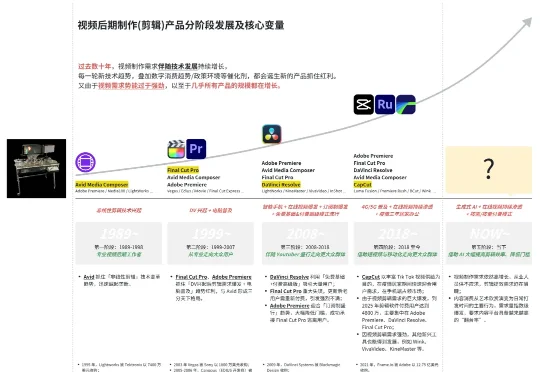The width and height of the screenshot is (540, 372).
Task: Click the Premiere Pro "Pr" icon
Action: tap(196, 149)
